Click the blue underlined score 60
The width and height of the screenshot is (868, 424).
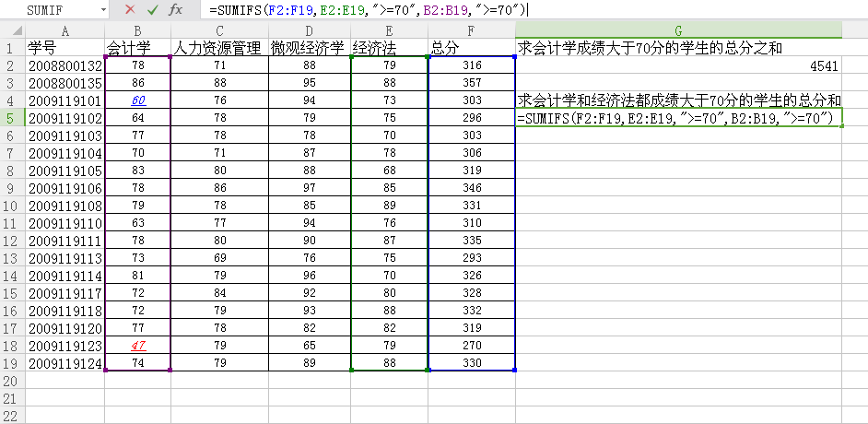[138, 100]
